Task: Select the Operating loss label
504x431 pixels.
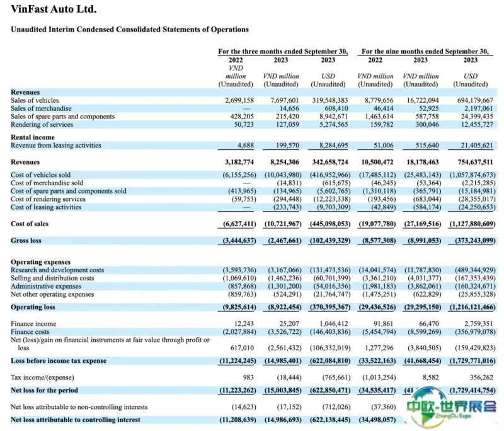Action: (33, 307)
